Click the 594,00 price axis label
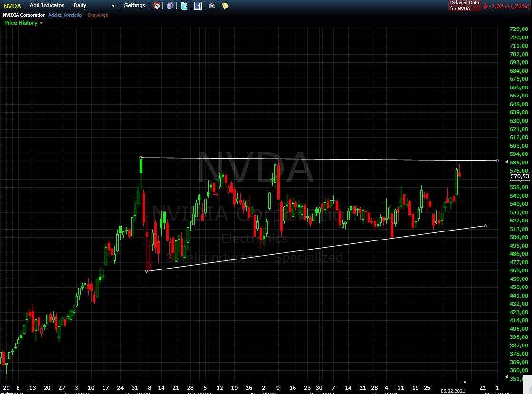The height and width of the screenshot is (394, 532). tap(519, 154)
